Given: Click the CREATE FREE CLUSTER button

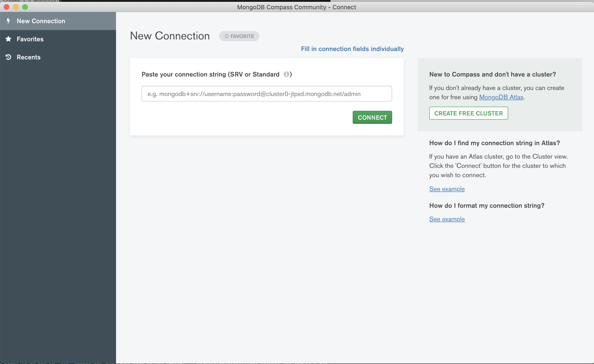Looking at the screenshot, I should tap(468, 113).
